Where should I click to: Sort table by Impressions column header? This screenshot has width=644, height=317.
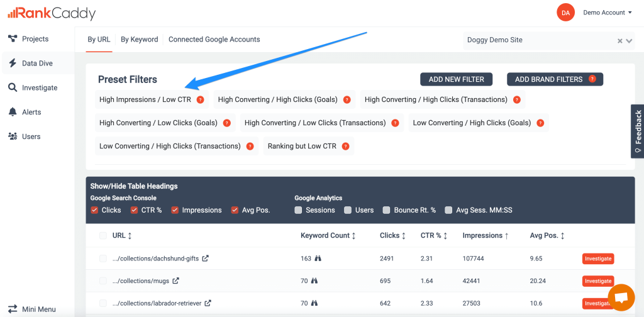(486, 236)
